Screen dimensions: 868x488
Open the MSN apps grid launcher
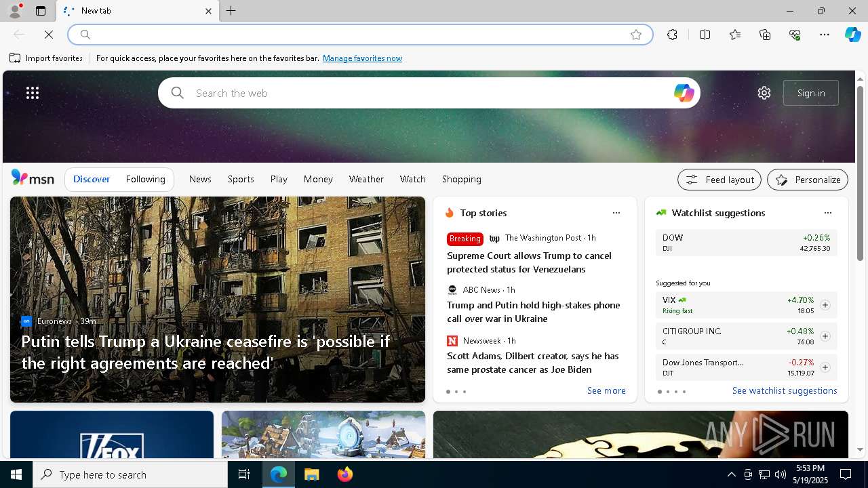[33, 93]
